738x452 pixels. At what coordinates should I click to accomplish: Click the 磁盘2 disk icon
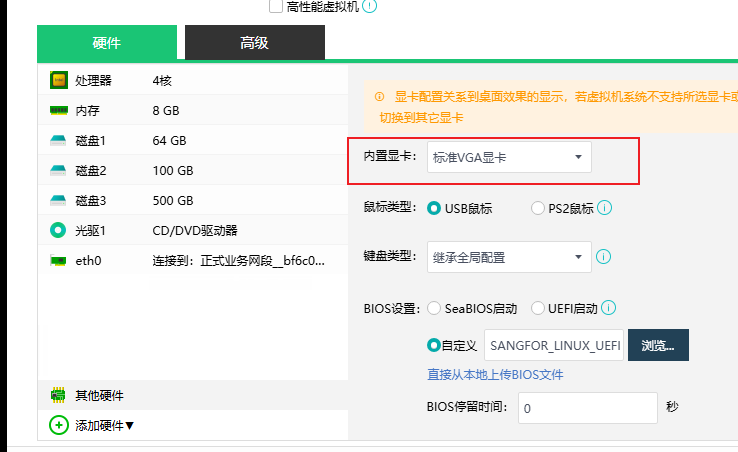coord(58,170)
